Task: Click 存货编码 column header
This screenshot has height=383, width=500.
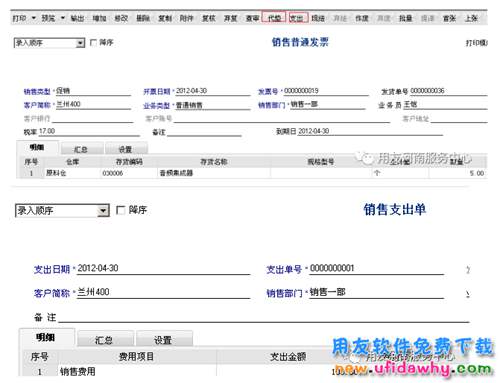Action: (129, 162)
